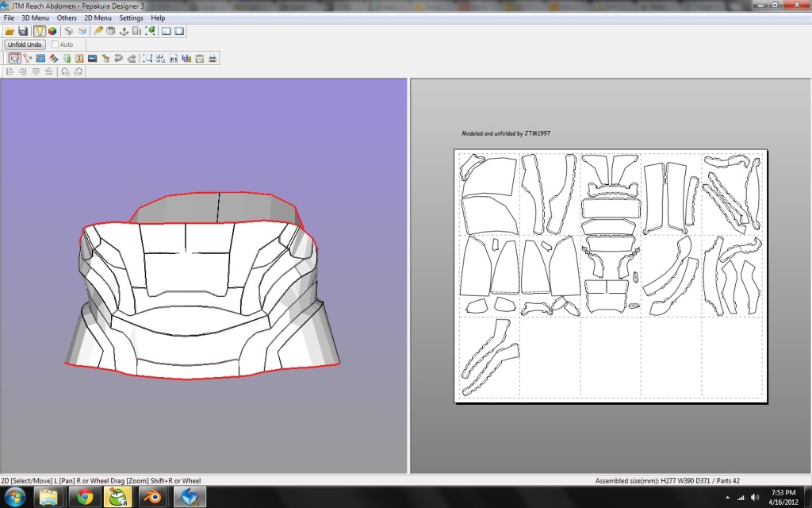Viewport: 812px width, 508px height.
Task: Toggle the colored cube texture icon
Action: [52, 31]
